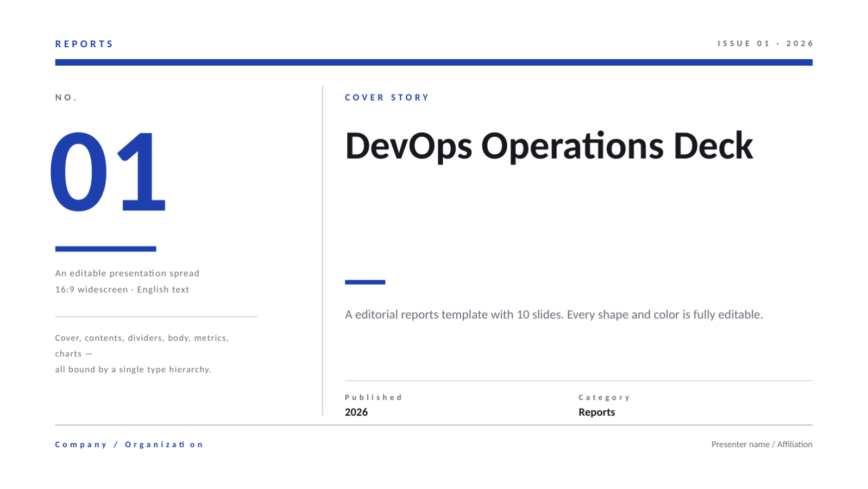Click 'all bound by a single type hierarchy.'
This screenshot has height=489, width=868.
pos(133,369)
